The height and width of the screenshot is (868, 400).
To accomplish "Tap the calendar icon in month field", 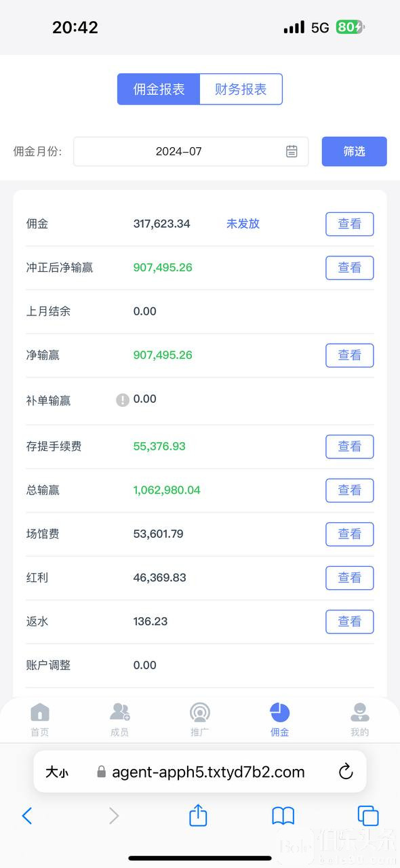I will pyautogui.click(x=292, y=151).
